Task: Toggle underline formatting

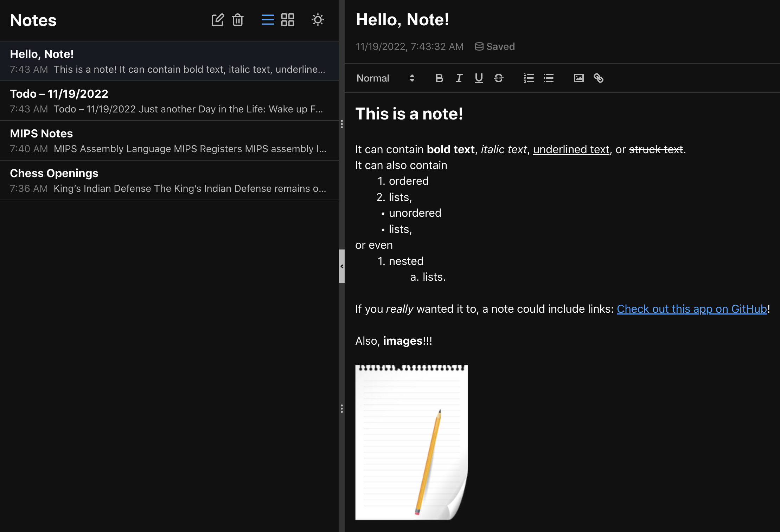Action: tap(479, 78)
